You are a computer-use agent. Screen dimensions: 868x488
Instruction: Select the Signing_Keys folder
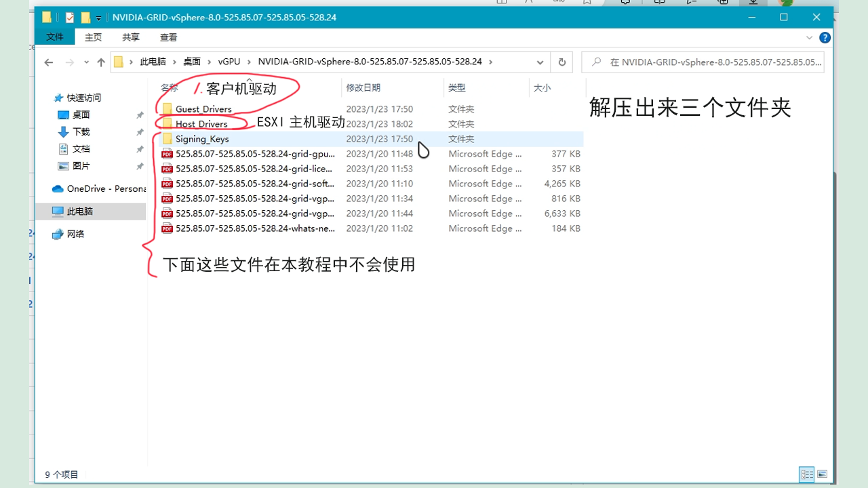pos(202,139)
